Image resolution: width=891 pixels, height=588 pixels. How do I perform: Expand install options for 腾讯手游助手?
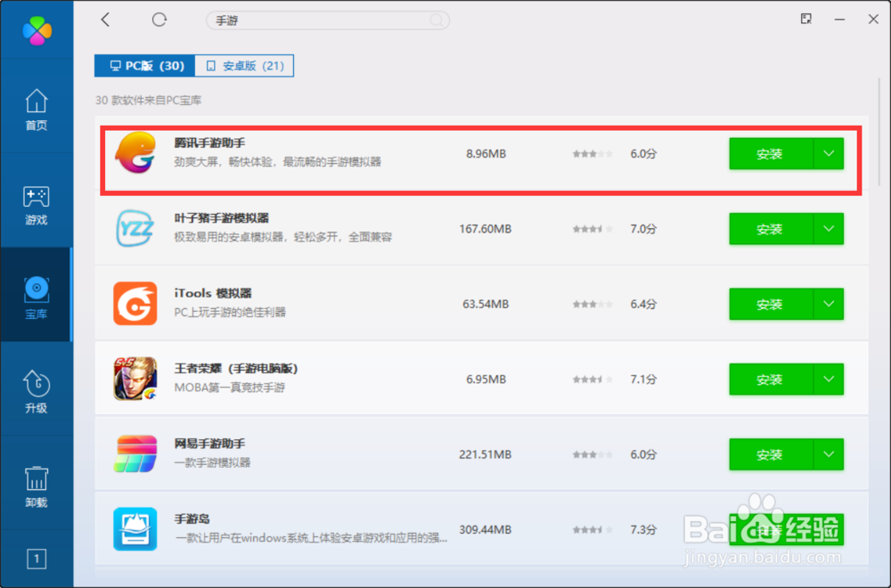coord(829,153)
